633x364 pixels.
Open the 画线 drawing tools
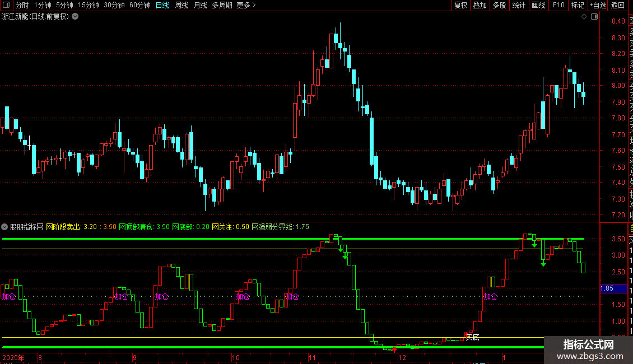pos(538,5)
